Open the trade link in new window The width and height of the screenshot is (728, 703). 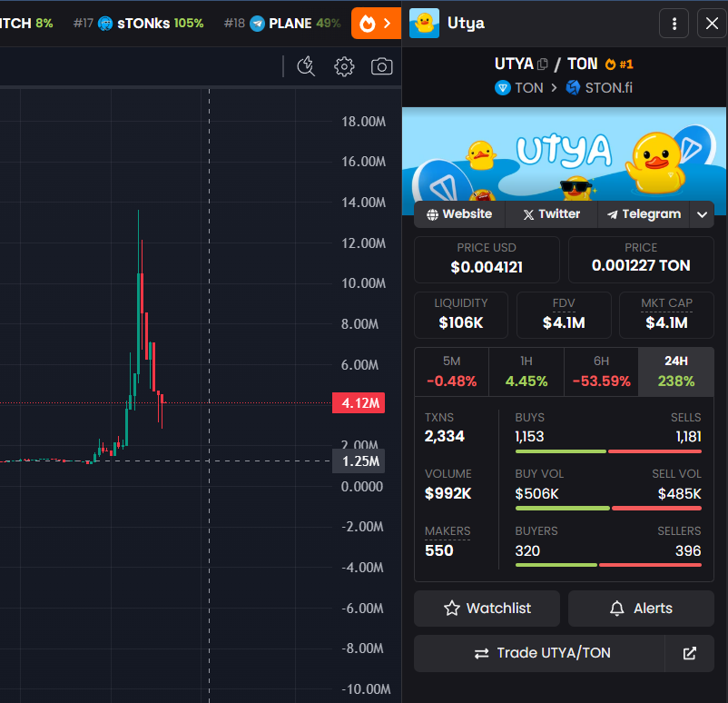pos(690,653)
